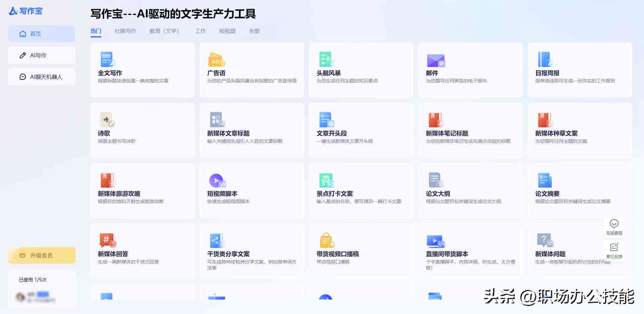This screenshot has height=314, width=644.
Task: Click the 论文摘要 document icon
Action: (x=545, y=180)
